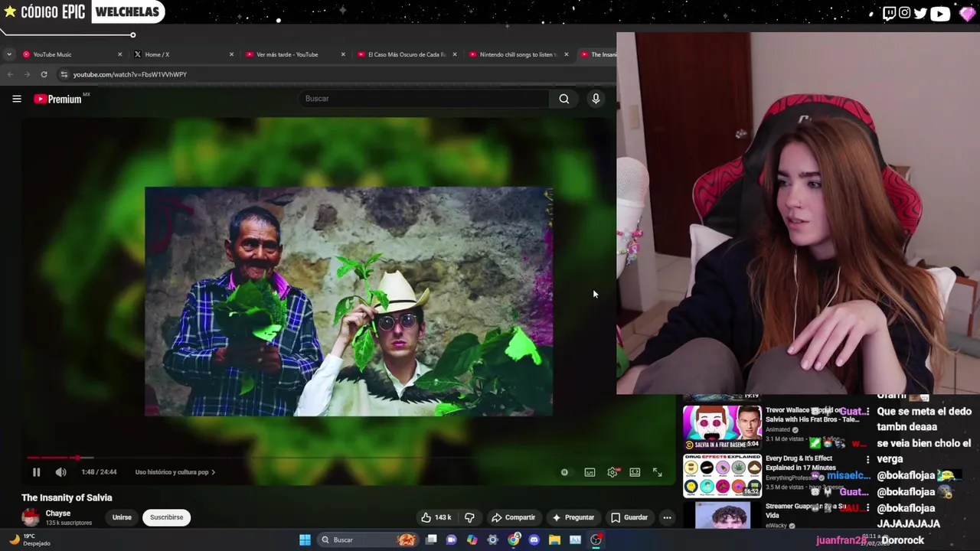Click the YouTube search magnifier button
Screen dimensions: 980x551
click(564, 99)
